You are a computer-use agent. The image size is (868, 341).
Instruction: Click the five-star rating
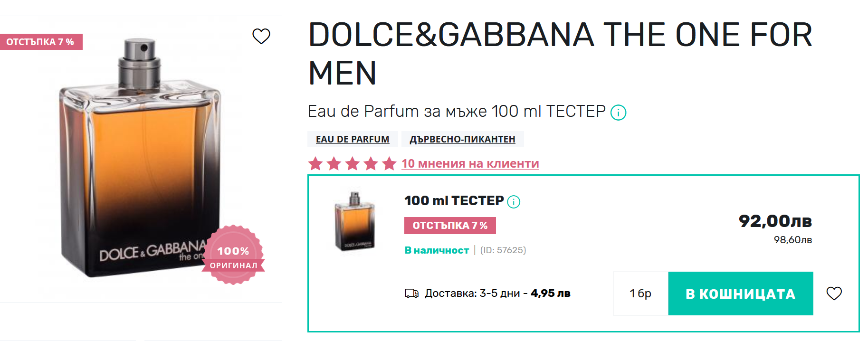(352, 164)
